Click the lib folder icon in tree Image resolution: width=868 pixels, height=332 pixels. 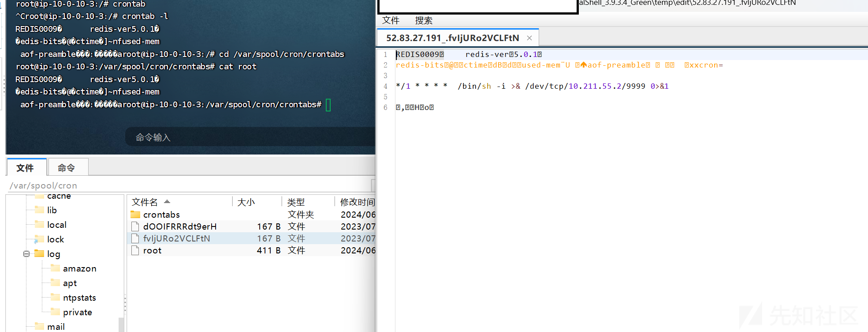39,210
